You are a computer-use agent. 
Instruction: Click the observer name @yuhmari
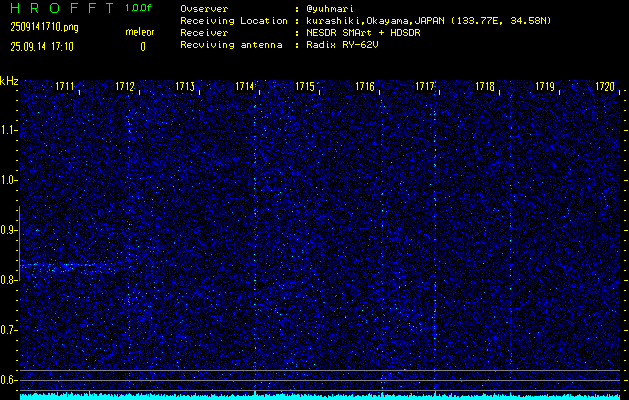(330, 9)
